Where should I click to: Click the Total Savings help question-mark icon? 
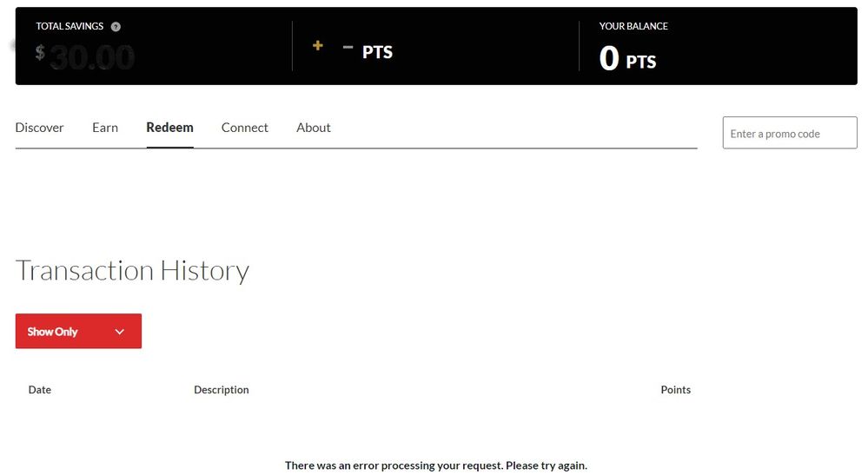point(116,27)
